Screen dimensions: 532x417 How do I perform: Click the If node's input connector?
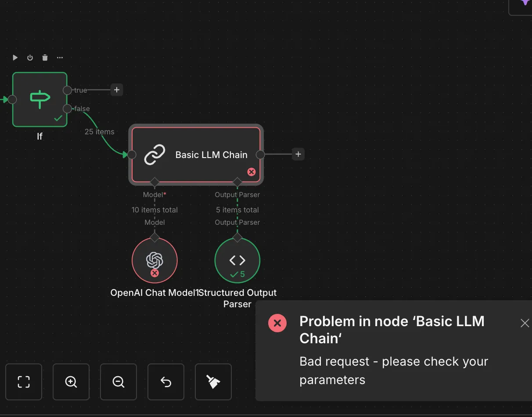[x=12, y=100]
